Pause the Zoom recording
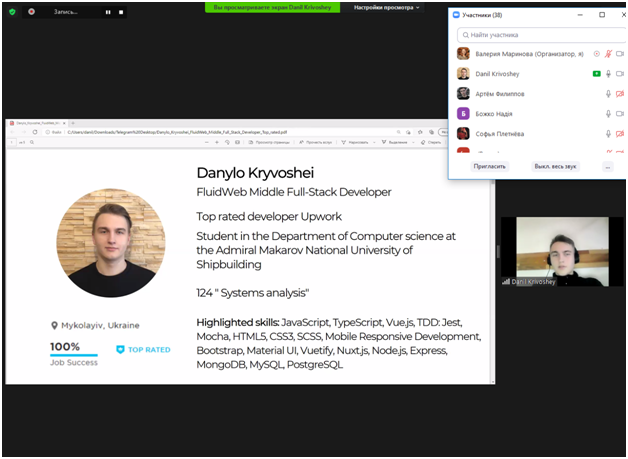This screenshot has height=459, width=628. coord(108,12)
